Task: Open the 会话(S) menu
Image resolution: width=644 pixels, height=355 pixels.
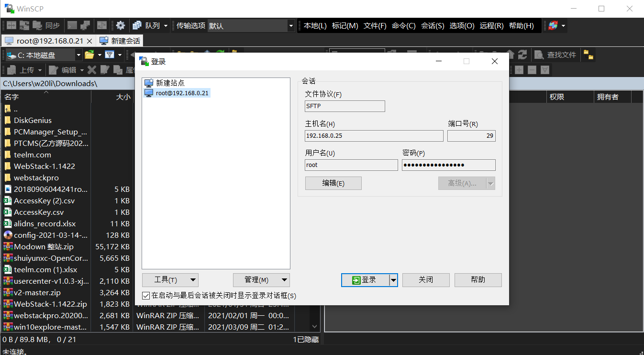Action: [x=433, y=25]
